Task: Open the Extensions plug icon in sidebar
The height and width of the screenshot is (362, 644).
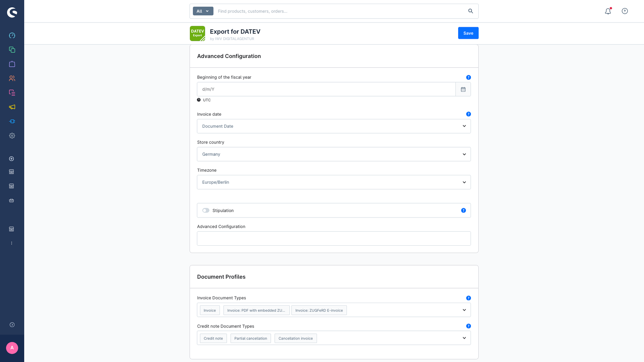Action: click(x=12, y=121)
